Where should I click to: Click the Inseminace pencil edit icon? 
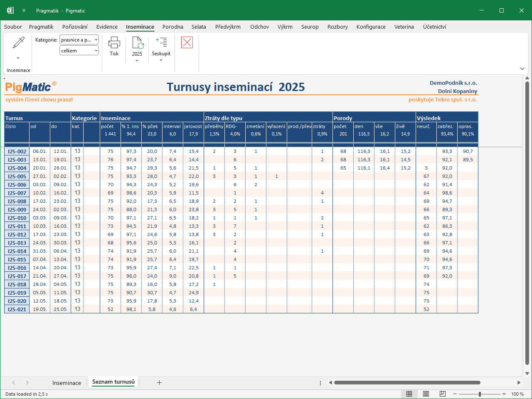pyautogui.click(x=19, y=42)
